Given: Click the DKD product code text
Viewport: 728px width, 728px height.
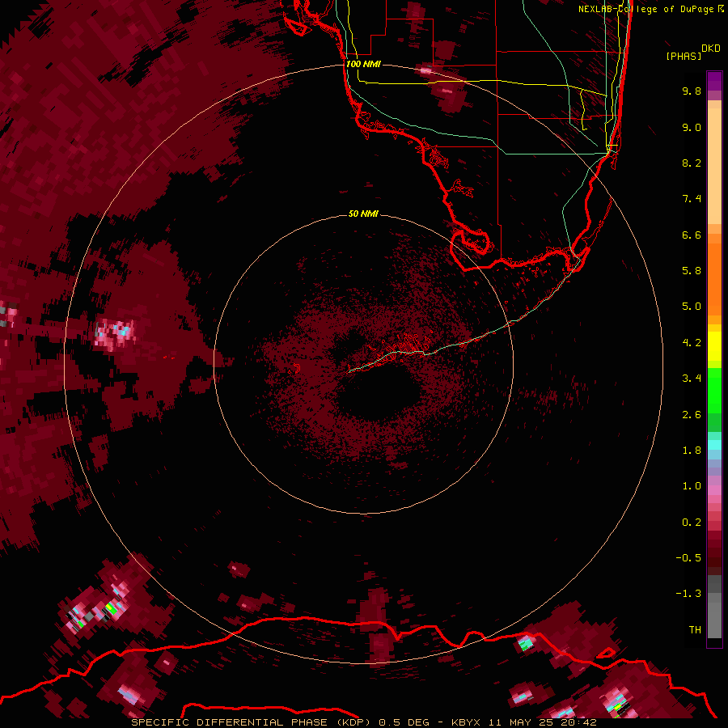Looking at the screenshot, I should (710, 49).
